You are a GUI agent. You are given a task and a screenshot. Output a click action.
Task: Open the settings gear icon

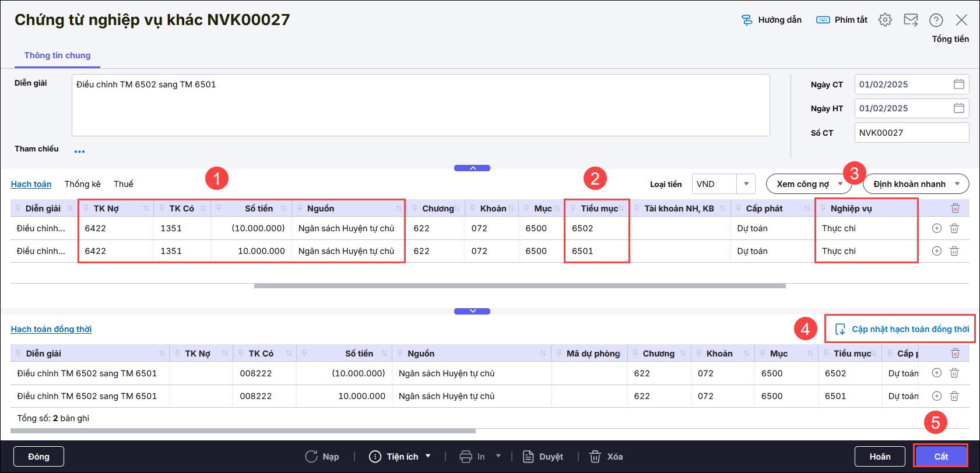coord(885,20)
